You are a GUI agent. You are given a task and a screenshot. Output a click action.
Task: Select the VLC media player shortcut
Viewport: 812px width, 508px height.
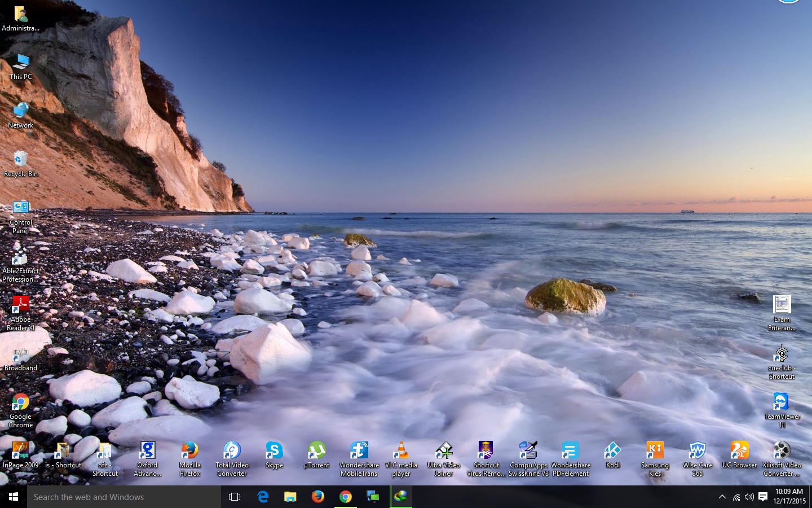tap(401, 460)
